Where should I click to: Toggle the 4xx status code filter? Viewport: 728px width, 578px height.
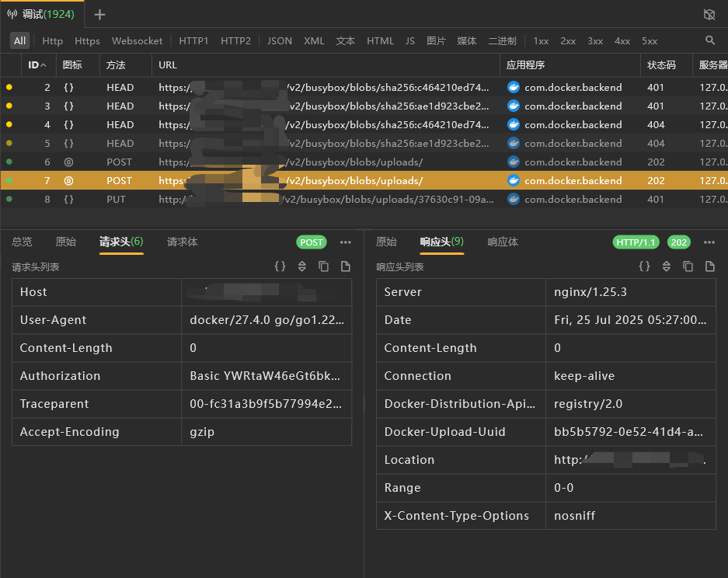[622, 41]
